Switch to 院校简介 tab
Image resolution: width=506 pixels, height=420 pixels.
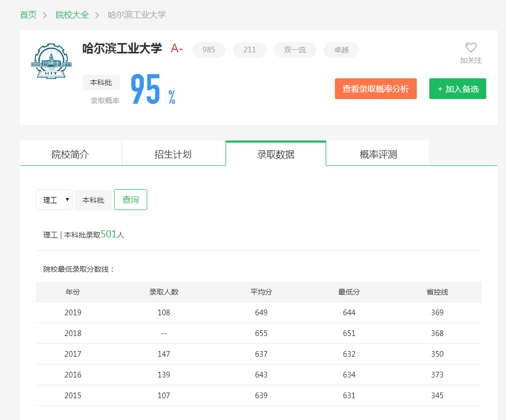click(x=71, y=155)
